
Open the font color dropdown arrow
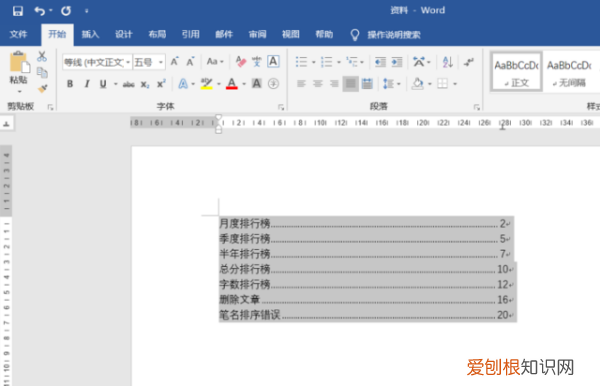244,84
